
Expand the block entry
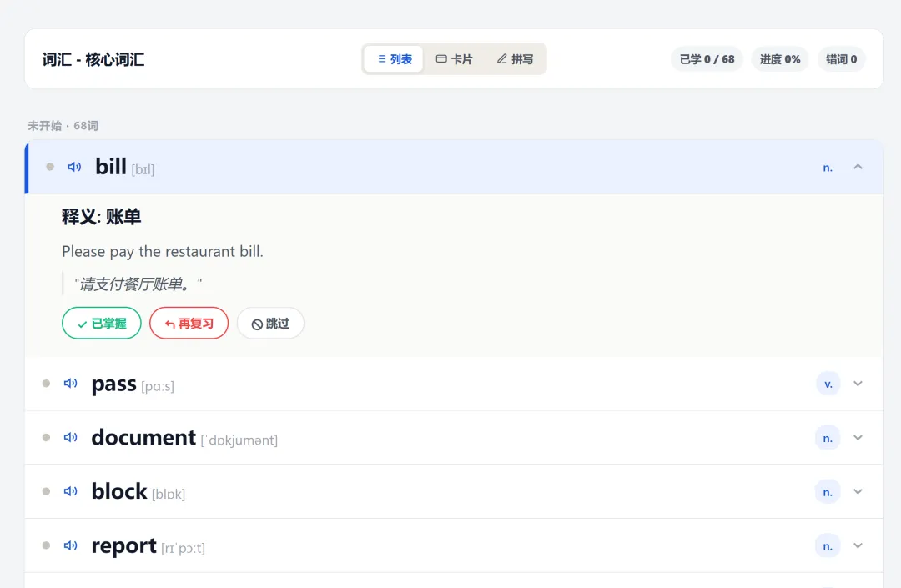tap(858, 491)
